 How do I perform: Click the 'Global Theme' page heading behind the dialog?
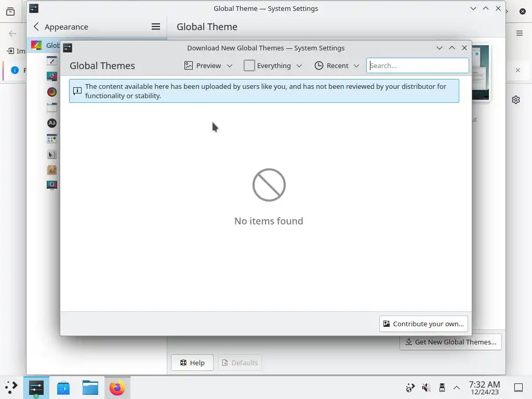click(207, 26)
